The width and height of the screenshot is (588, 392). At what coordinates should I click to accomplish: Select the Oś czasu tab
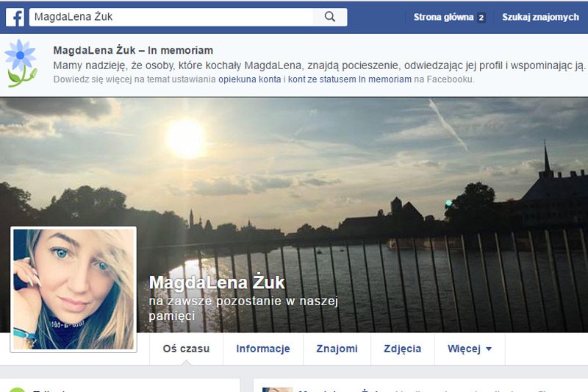click(x=186, y=349)
